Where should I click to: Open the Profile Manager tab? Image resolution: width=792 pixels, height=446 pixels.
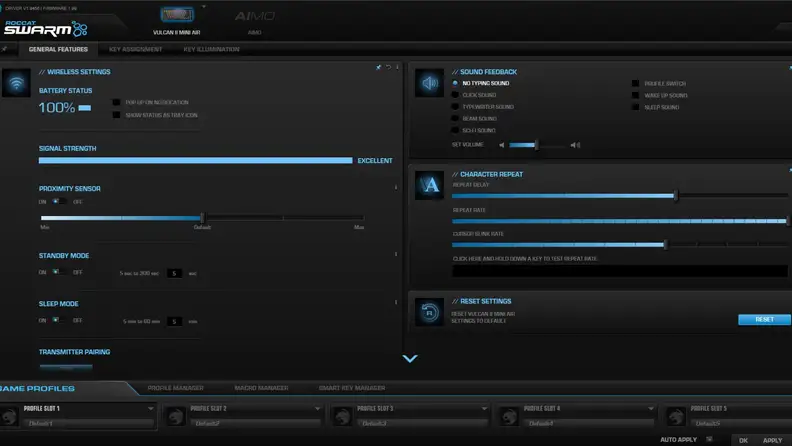[175, 388]
